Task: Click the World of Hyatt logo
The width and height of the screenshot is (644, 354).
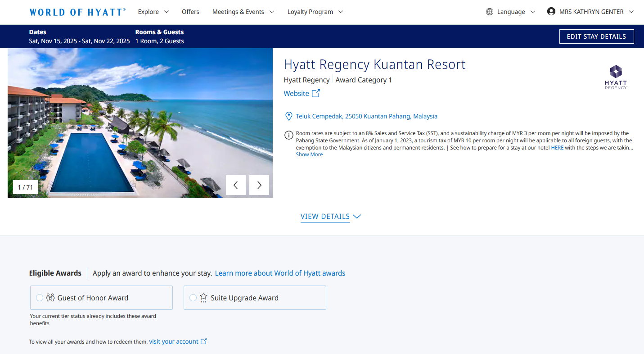Action: coord(77,12)
